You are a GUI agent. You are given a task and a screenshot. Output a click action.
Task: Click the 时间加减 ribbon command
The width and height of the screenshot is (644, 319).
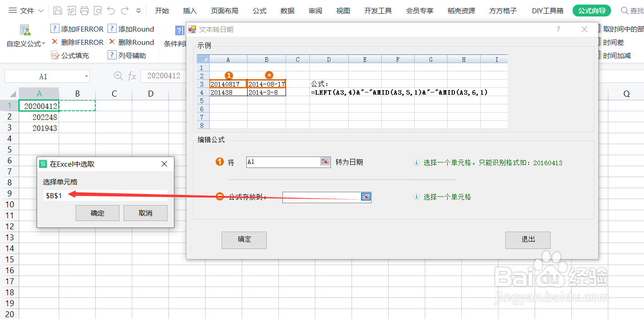point(617,55)
